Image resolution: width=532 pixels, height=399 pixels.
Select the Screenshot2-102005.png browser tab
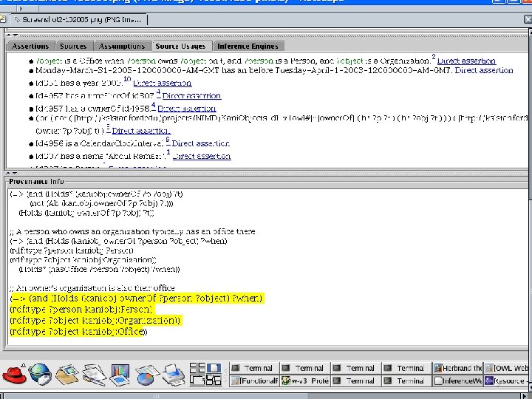click(79, 20)
